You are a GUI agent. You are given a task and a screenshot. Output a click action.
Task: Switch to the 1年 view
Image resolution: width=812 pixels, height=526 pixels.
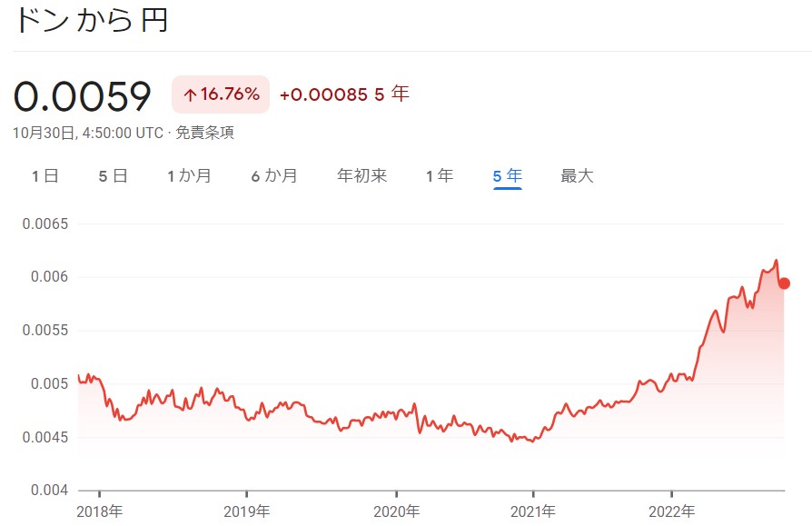(x=437, y=175)
